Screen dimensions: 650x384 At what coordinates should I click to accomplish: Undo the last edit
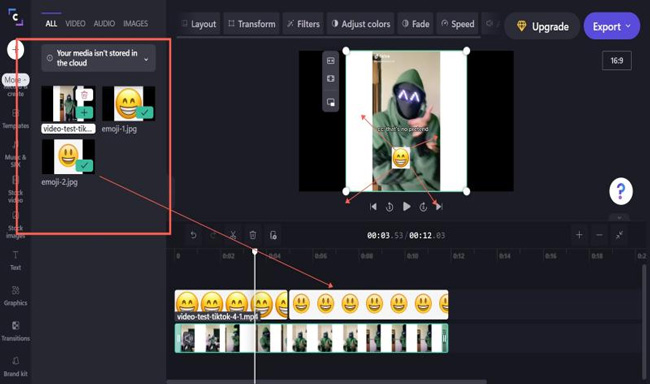(193, 235)
